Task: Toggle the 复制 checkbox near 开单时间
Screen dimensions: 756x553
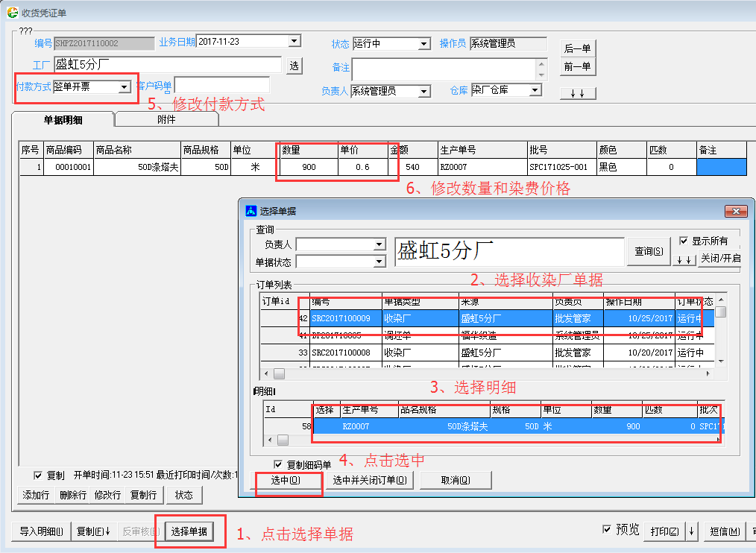Action: [38, 475]
